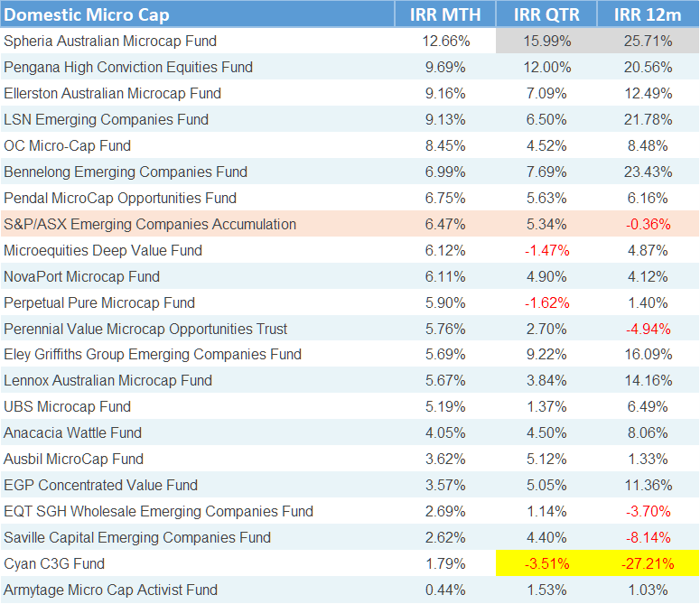
Task: Select highlighted 25.71% twelve-month cell
Action: point(649,41)
